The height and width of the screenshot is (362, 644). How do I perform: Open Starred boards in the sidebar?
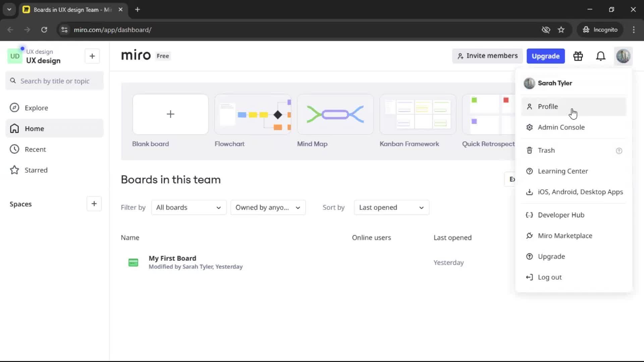coord(54,170)
